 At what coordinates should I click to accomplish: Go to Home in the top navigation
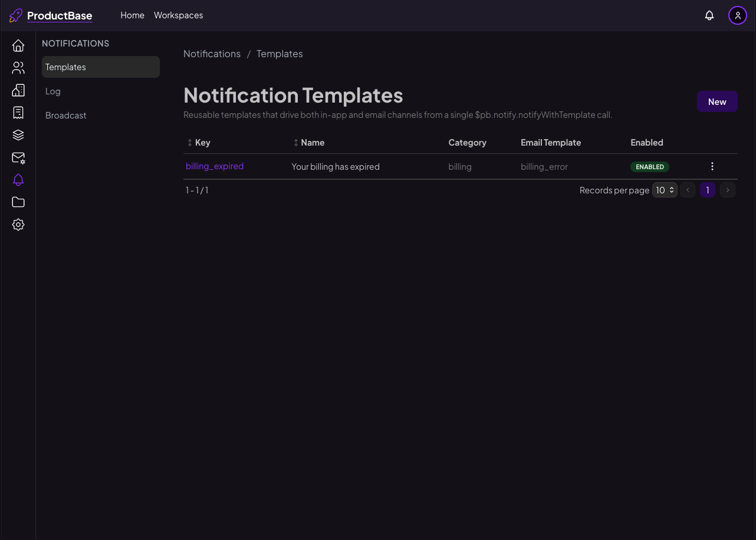click(x=133, y=15)
